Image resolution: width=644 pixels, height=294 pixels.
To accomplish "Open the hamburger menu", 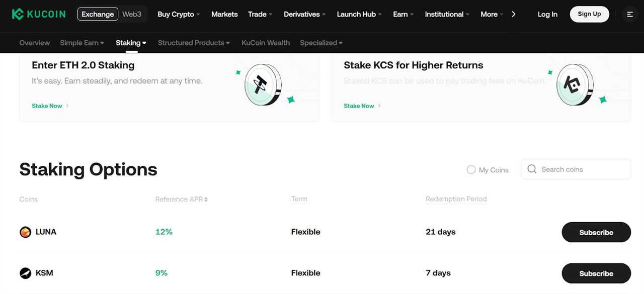I will pyautogui.click(x=629, y=14).
